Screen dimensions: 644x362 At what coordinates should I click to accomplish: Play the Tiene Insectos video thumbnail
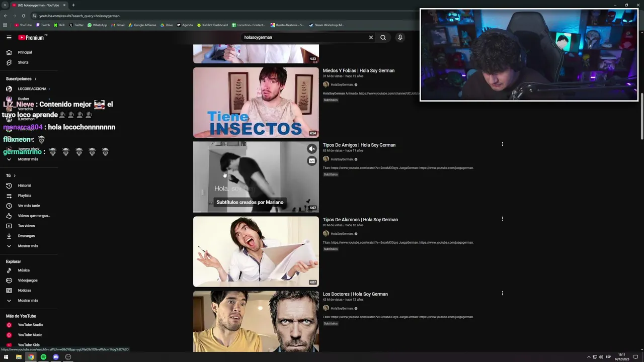[x=256, y=103]
